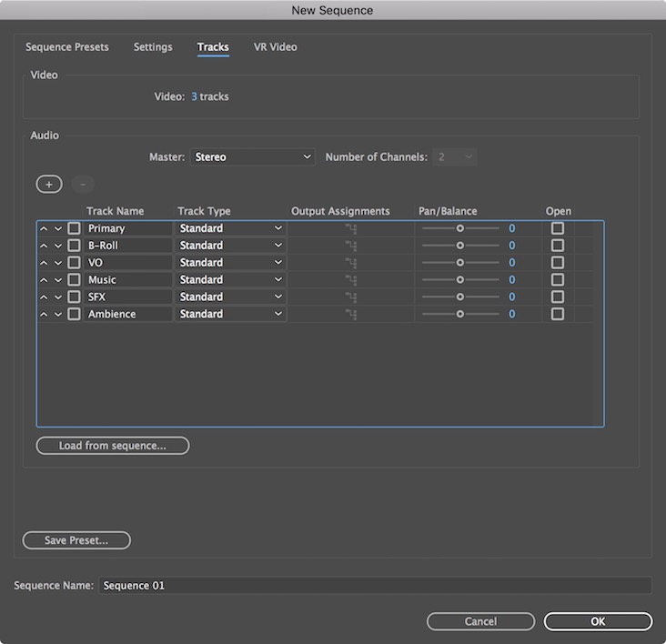Confirm the new sequence with OK

pos(598,621)
